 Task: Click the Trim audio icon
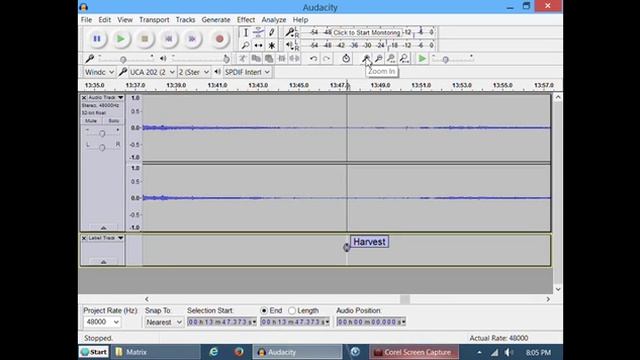point(282,59)
